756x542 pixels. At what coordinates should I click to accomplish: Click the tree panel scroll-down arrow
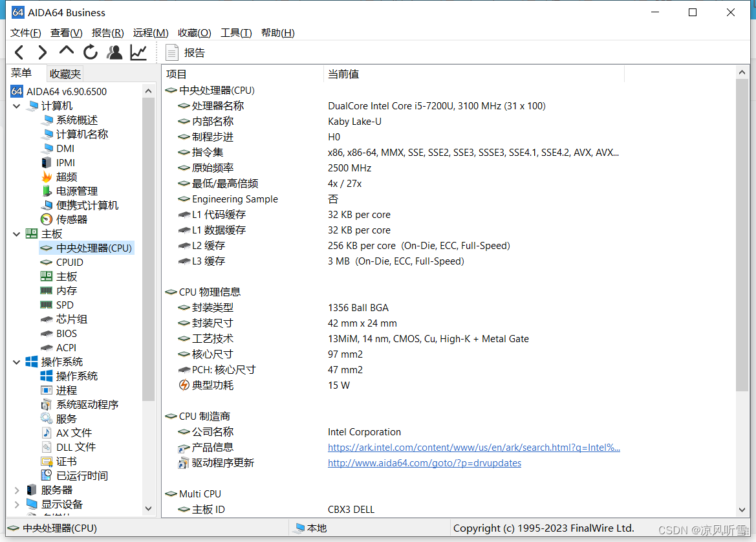coord(149,508)
